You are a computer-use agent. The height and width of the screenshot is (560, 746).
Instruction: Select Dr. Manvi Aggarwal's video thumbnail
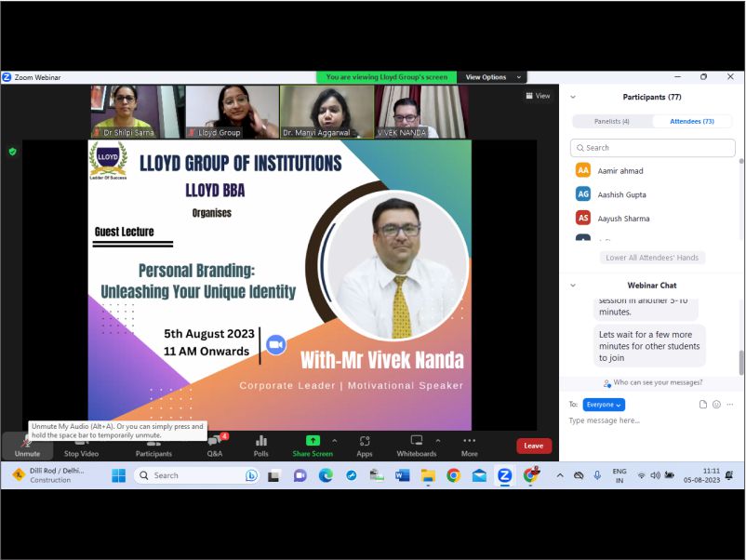click(326, 112)
